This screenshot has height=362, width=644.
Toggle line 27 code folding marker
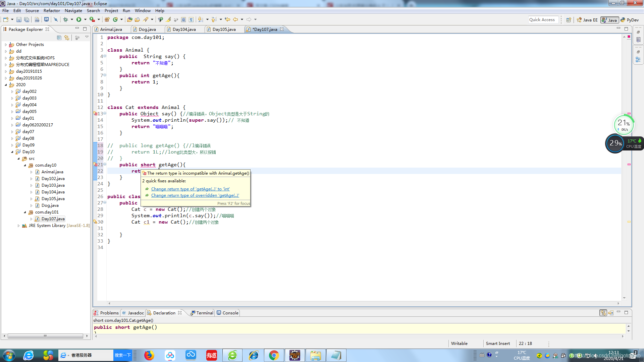click(105, 202)
